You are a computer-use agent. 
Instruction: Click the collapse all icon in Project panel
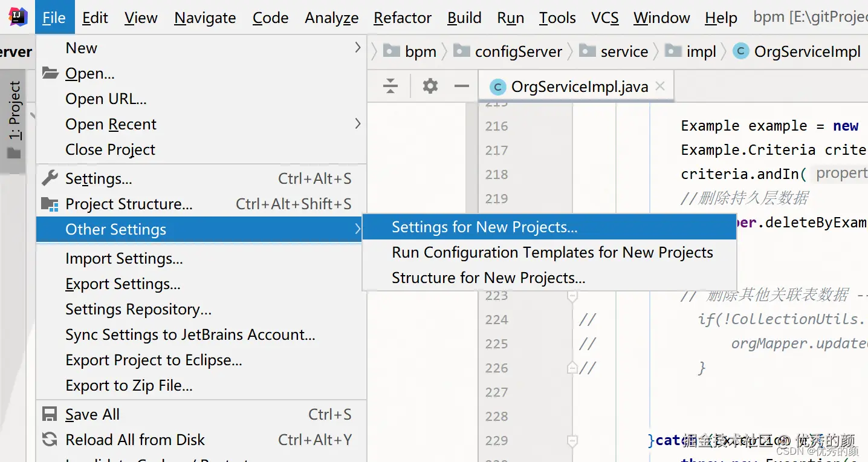pos(390,86)
